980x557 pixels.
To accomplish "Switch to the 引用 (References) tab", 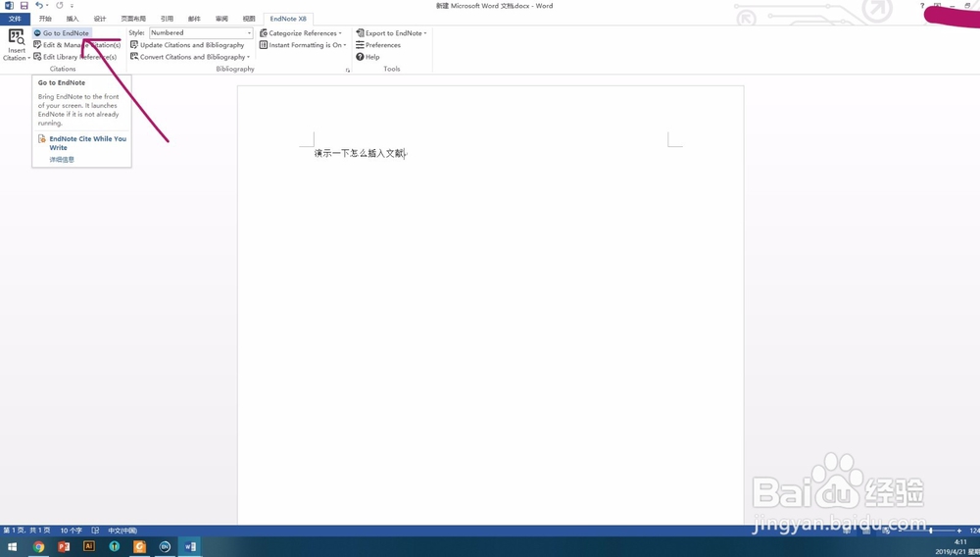I will click(x=167, y=19).
